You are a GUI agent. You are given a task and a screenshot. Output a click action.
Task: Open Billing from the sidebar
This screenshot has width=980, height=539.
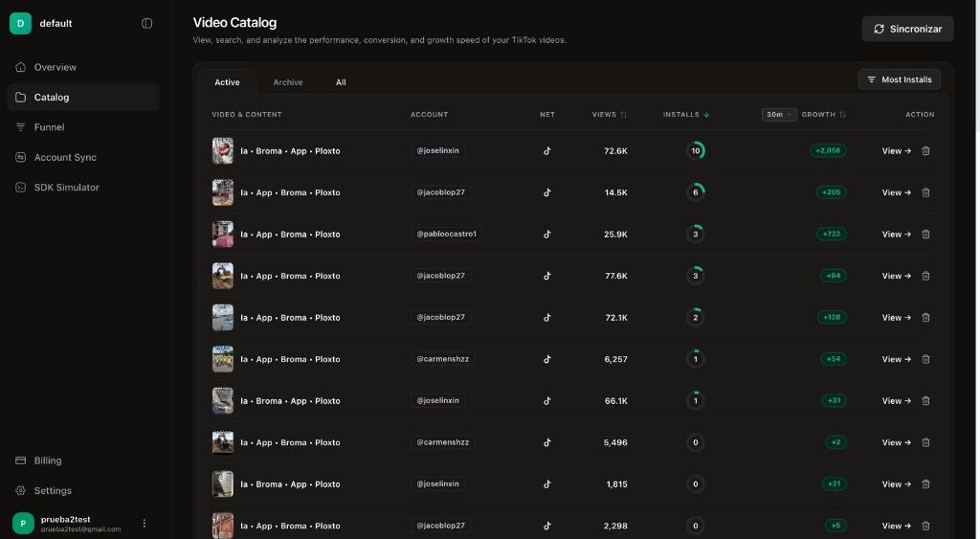[83, 460]
